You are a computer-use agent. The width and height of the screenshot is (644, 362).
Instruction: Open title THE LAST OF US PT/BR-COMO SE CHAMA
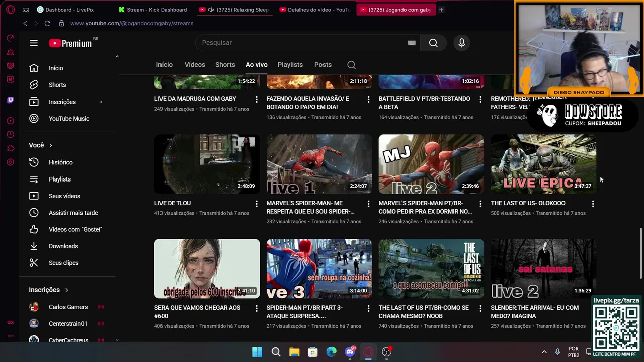point(424,312)
